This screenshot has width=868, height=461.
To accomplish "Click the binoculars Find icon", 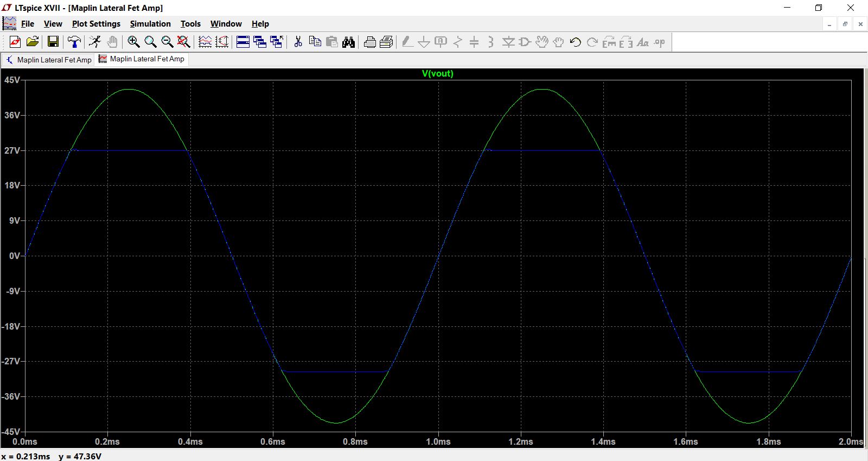I will 348,42.
